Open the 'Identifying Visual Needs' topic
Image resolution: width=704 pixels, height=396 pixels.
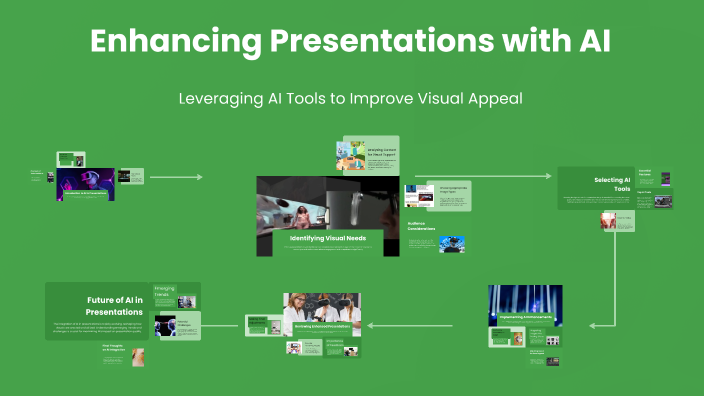(x=328, y=216)
